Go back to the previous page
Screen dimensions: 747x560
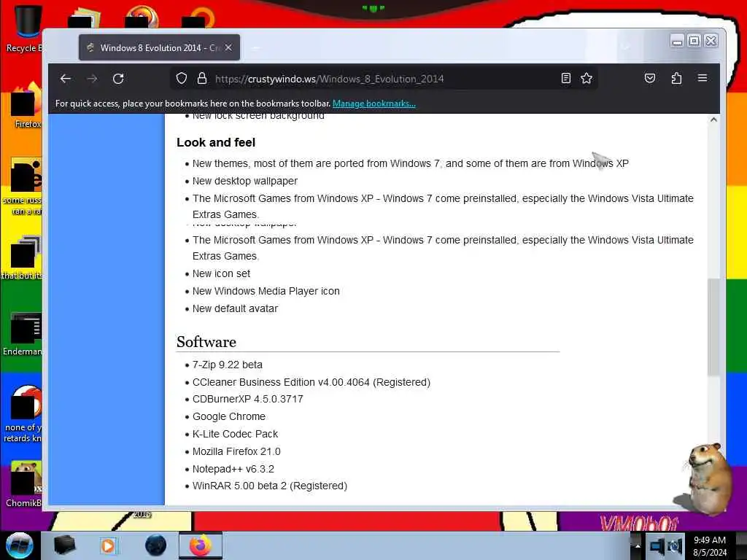click(66, 79)
